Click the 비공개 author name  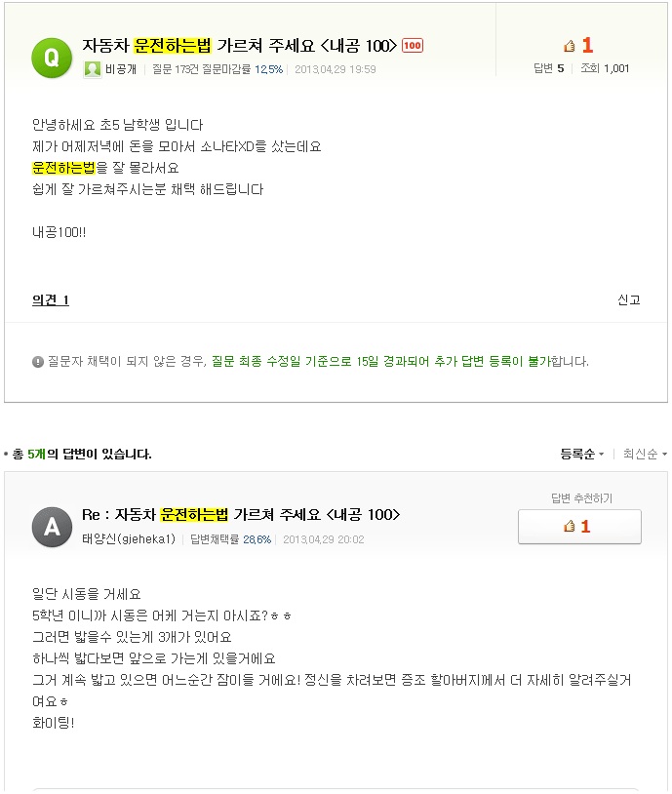tap(121, 69)
